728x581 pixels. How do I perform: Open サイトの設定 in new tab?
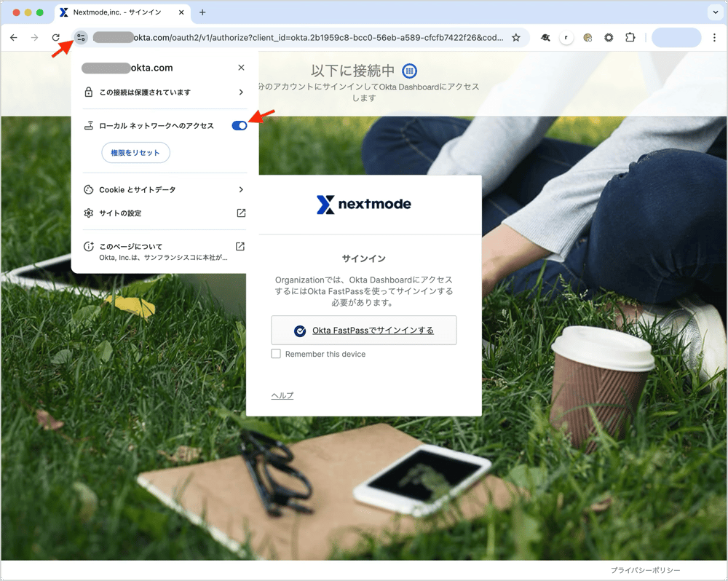pos(165,213)
